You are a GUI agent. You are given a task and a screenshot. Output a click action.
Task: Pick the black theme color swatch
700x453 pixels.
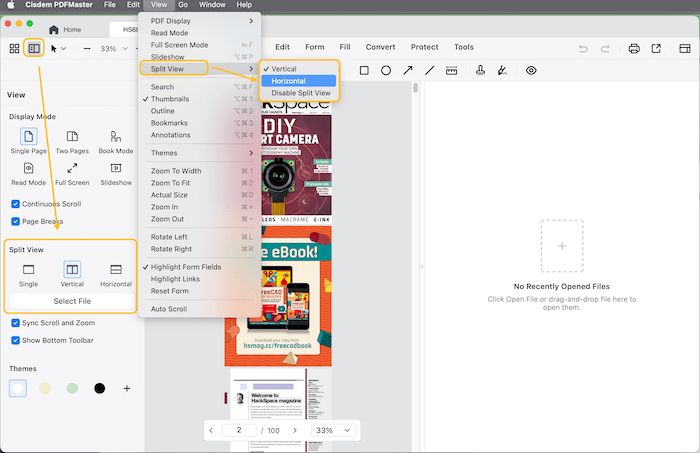click(x=99, y=388)
